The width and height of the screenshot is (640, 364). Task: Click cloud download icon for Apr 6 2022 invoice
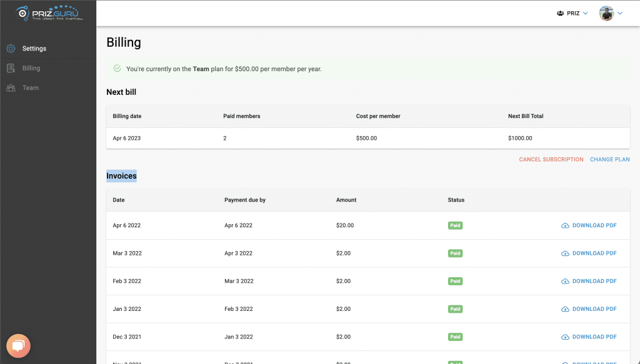[565, 225]
